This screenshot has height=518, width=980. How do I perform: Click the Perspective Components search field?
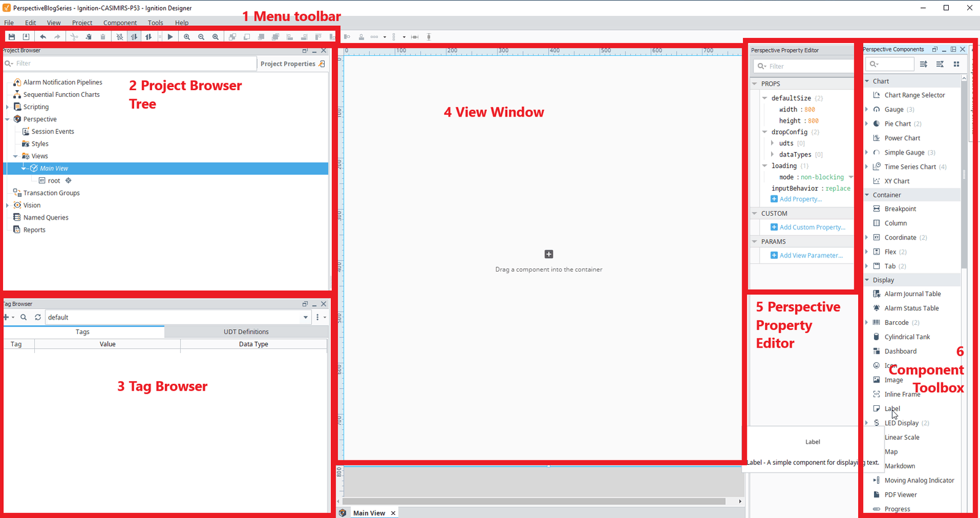[x=889, y=64]
